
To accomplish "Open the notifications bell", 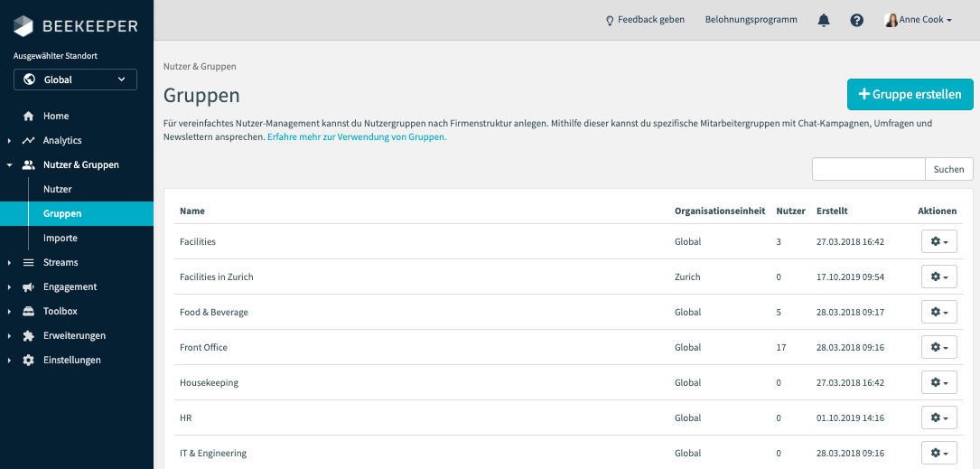I will pos(824,20).
